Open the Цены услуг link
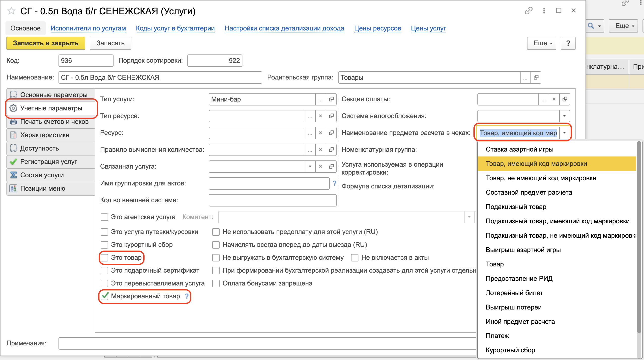Image resolution: width=644 pixels, height=360 pixels. [428, 28]
